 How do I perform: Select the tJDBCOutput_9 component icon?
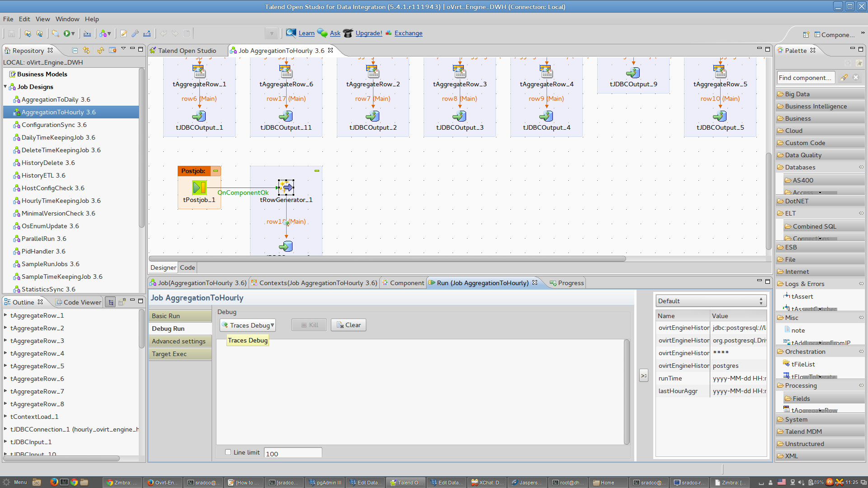(633, 72)
